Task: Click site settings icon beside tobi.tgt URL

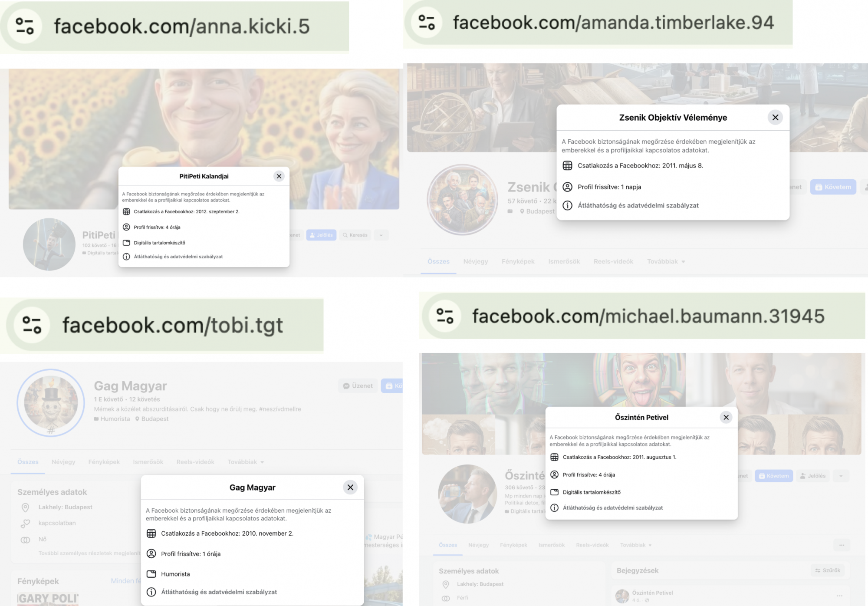Action: pyautogui.click(x=32, y=325)
